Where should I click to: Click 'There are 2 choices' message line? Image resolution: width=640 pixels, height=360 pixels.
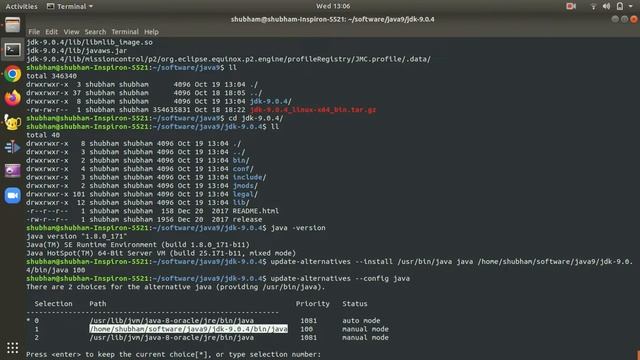[176, 287]
